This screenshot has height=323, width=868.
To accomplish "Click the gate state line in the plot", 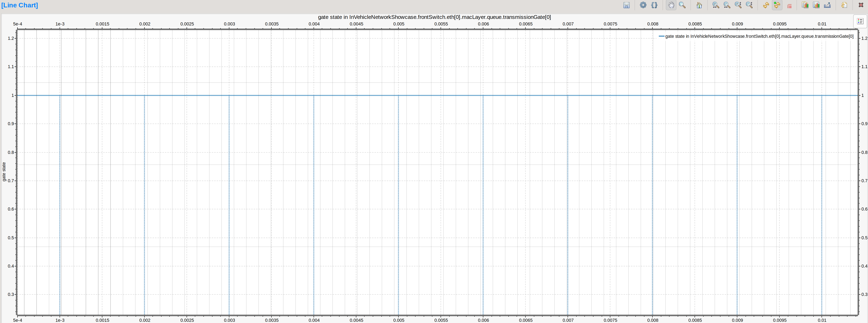I will coord(404,95).
